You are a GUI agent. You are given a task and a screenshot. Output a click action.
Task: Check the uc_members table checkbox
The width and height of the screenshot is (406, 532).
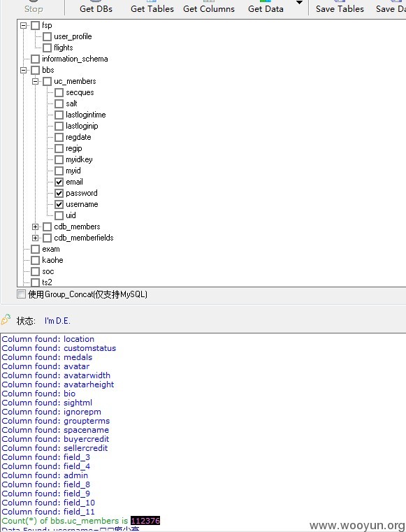point(47,81)
